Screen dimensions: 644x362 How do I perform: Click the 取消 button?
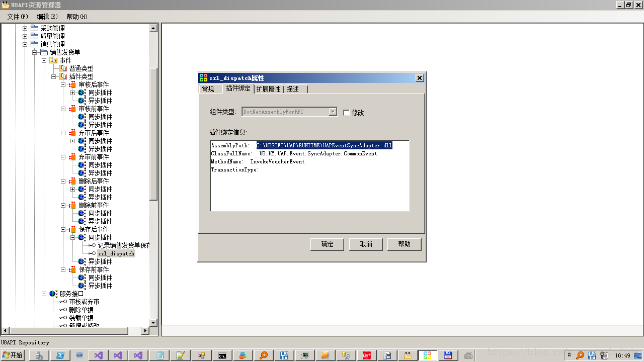point(366,244)
